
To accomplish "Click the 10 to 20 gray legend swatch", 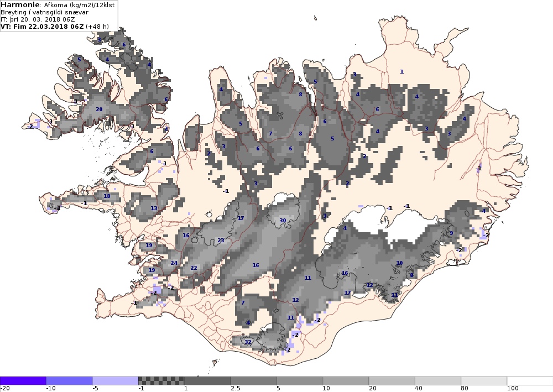I will [346, 381].
